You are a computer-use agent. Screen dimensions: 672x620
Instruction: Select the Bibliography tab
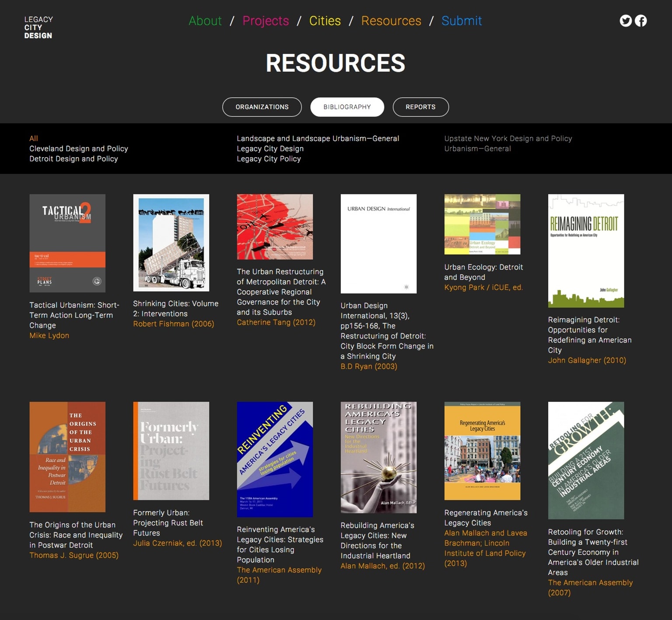click(347, 107)
